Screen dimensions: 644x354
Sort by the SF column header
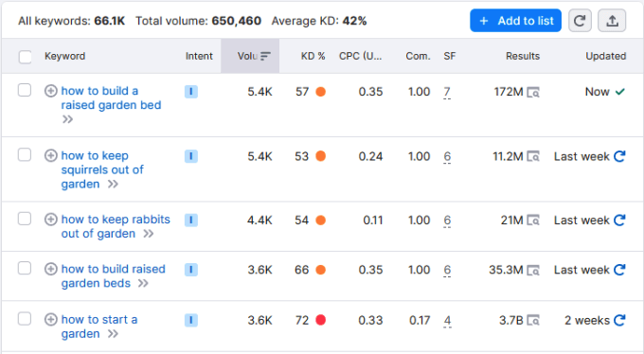[x=449, y=56]
